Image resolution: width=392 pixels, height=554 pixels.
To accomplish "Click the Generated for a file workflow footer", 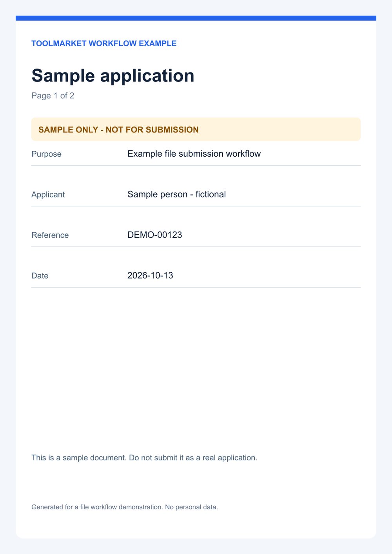I will [x=125, y=507].
